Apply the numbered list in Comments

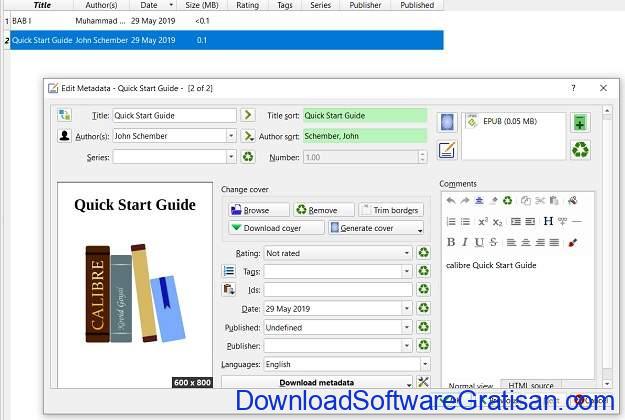pyautogui.click(x=451, y=221)
